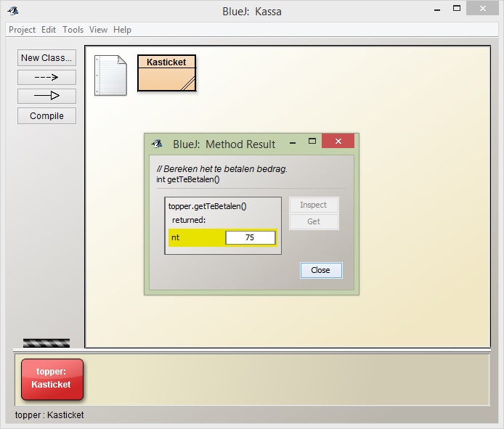Select the dashed uses-arrow tool
Viewport: 504px width, 429px height.
coord(46,77)
